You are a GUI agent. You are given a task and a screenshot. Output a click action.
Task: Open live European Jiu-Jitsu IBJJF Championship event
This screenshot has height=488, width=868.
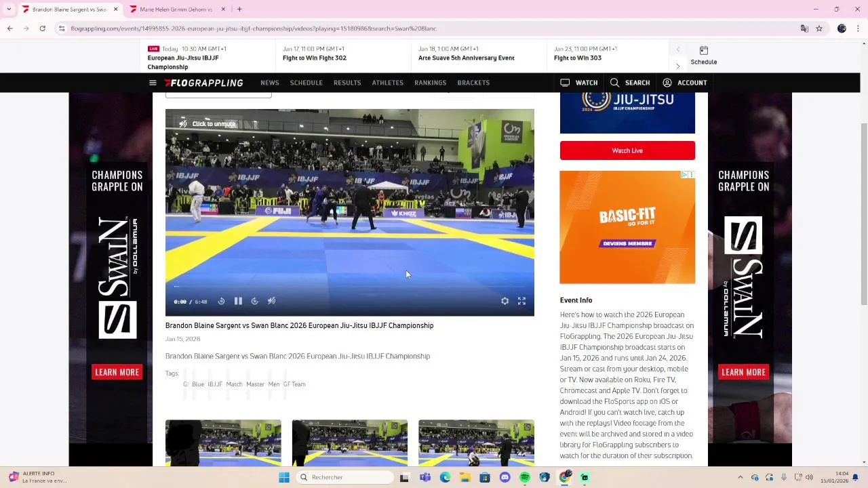pos(208,58)
